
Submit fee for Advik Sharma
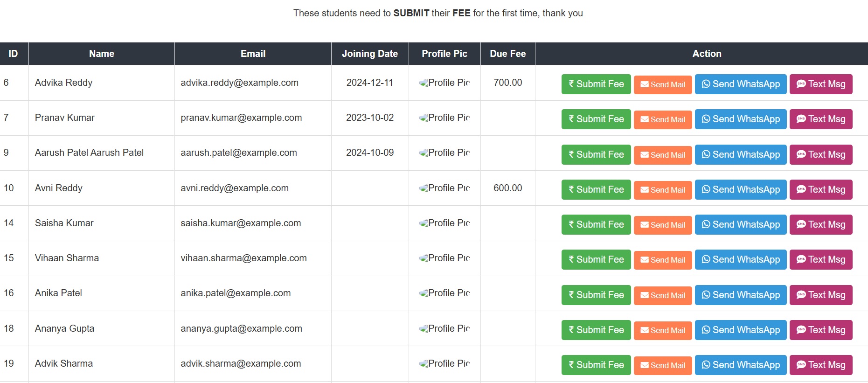pyautogui.click(x=596, y=365)
